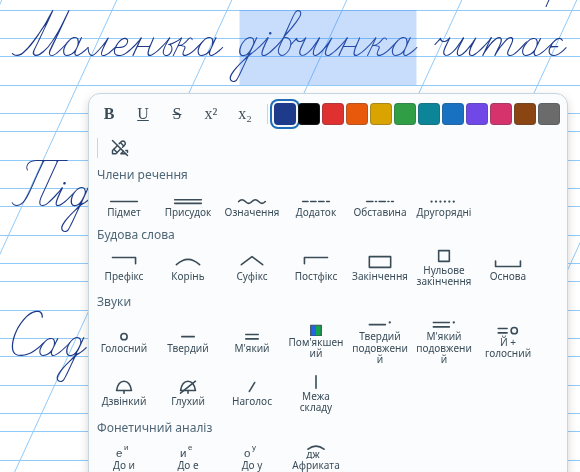Image resolution: width=580 pixels, height=472 pixels.
Task: Insert the Наголос stress mark
Action: coord(252,394)
